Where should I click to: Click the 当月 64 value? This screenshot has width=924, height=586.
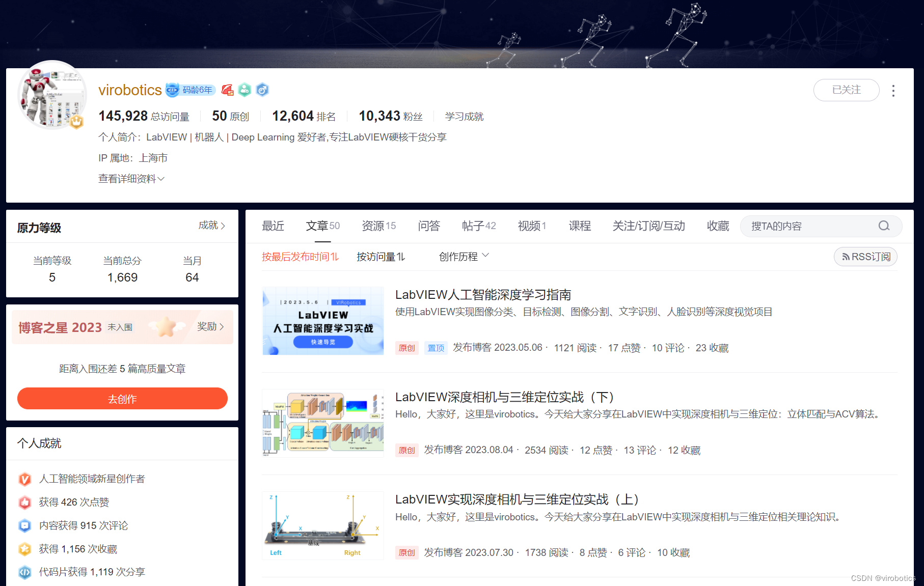[x=192, y=277]
